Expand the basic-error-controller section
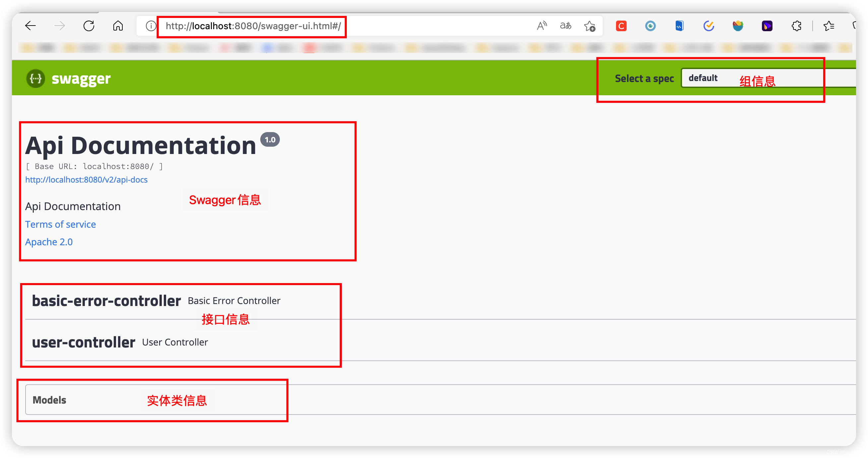 440,300
